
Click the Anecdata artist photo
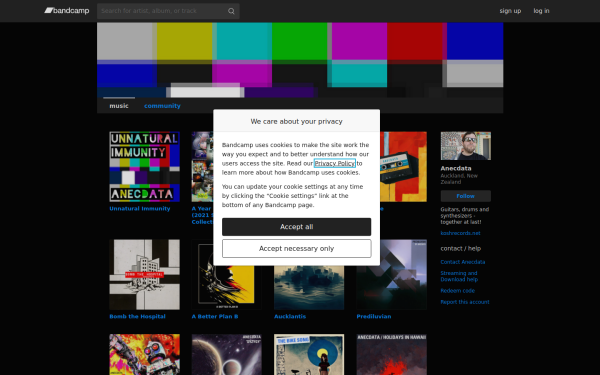[466, 146]
